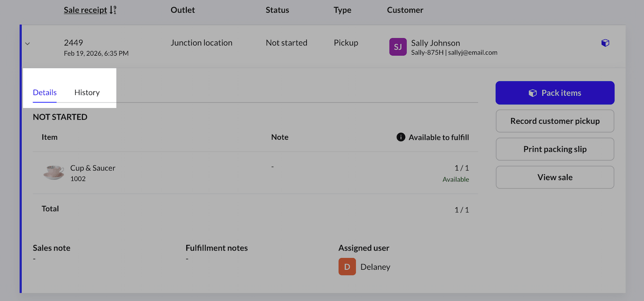Click the Fulfillment notes label
The height and width of the screenshot is (301, 644).
[x=217, y=248]
